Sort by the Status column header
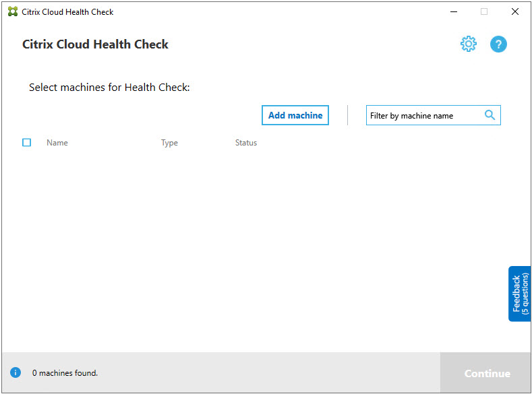532x394 pixels. pos(246,143)
